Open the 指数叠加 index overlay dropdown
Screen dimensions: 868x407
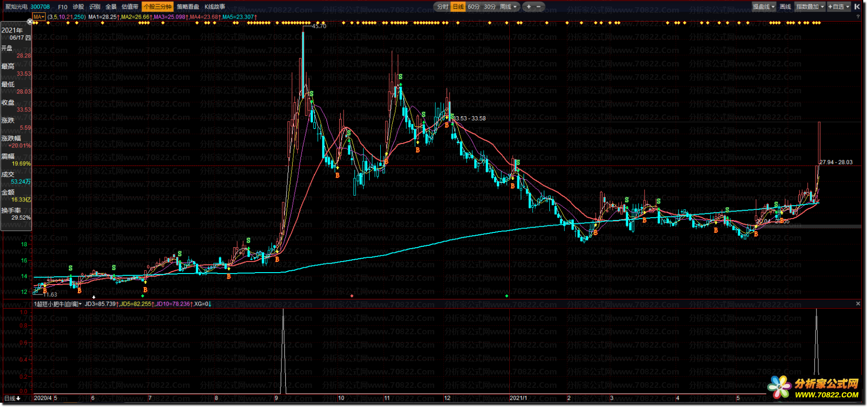pyautogui.click(x=810, y=7)
